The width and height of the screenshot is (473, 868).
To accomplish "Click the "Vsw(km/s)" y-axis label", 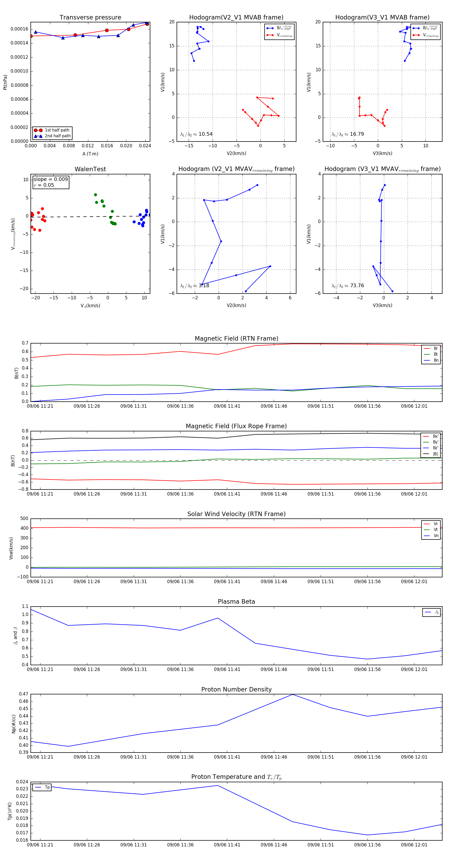I will pos(11,548).
